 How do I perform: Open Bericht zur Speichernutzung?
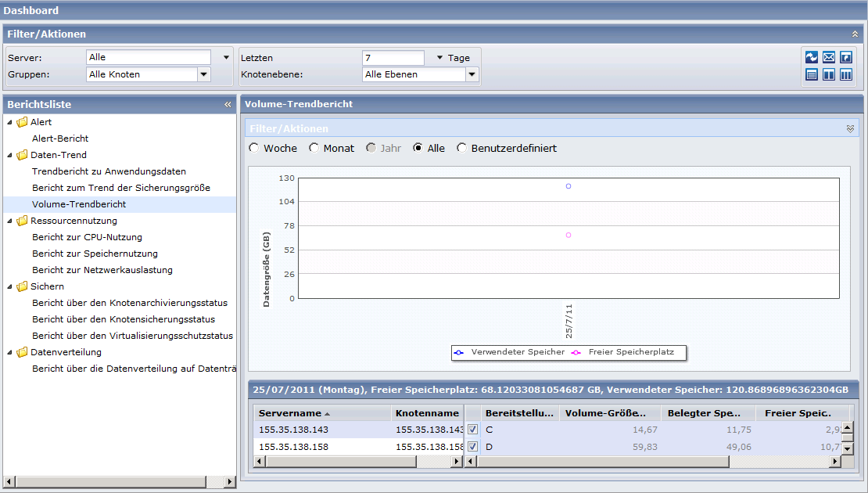pyautogui.click(x=95, y=254)
